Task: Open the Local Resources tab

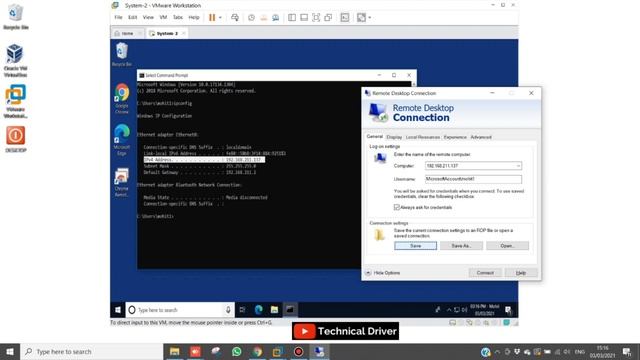Action: point(423,137)
